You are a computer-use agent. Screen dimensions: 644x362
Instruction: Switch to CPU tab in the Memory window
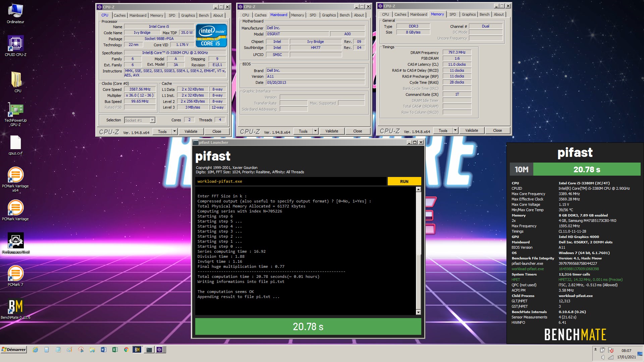pos(385,14)
